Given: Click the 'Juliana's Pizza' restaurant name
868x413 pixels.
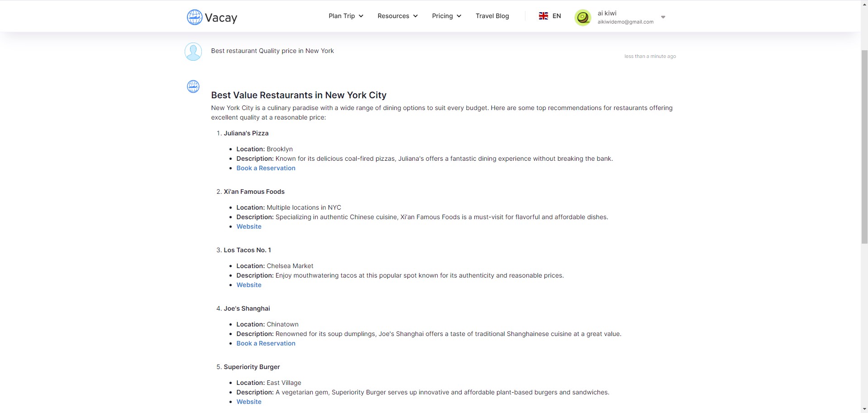Looking at the screenshot, I should [246, 133].
